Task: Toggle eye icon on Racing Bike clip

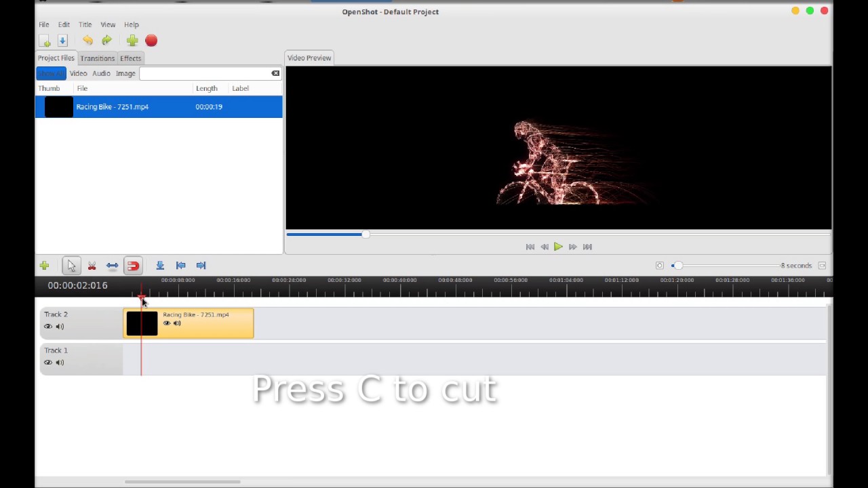Action: pos(167,323)
